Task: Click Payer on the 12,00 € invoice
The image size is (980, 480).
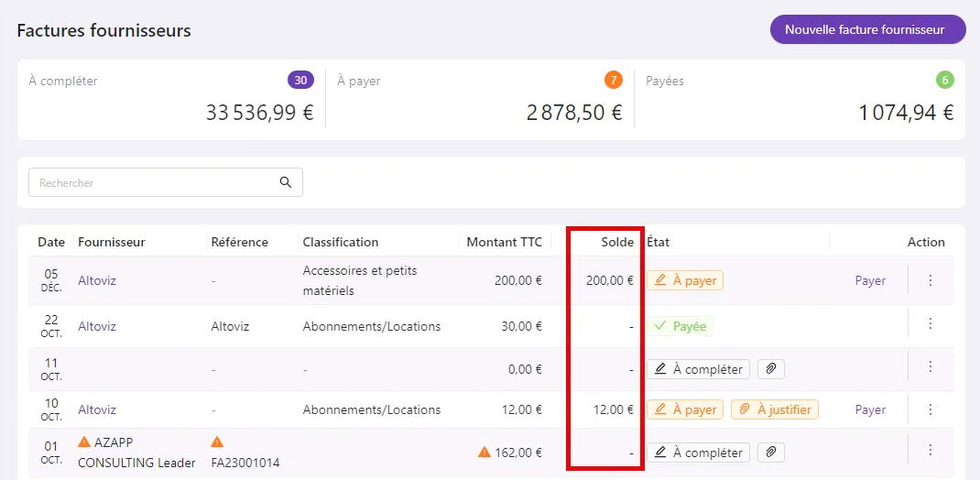Action: coord(871,410)
